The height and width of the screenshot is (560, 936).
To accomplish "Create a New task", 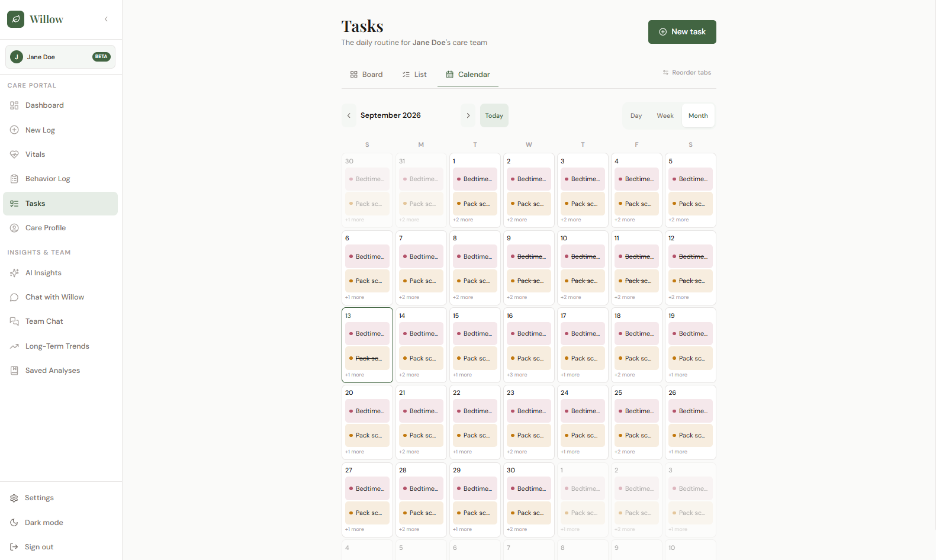I will point(682,32).
